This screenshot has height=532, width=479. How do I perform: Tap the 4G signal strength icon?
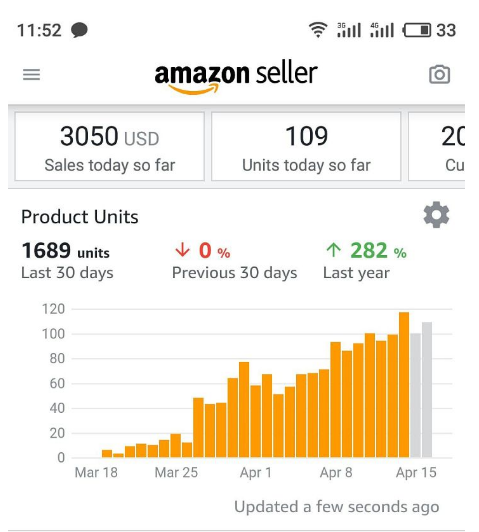pos(382,30)
